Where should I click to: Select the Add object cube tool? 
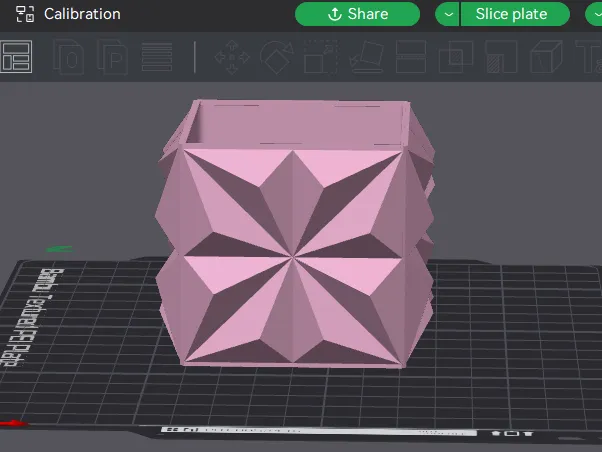point(69,57)
